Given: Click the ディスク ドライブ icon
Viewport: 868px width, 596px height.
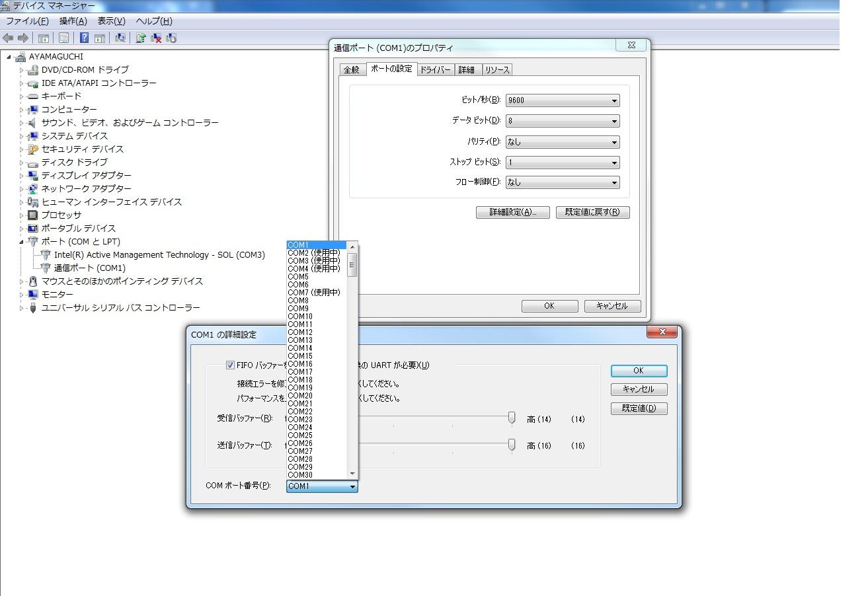Looking at the screenshot, I should click(x=33, y=163).
